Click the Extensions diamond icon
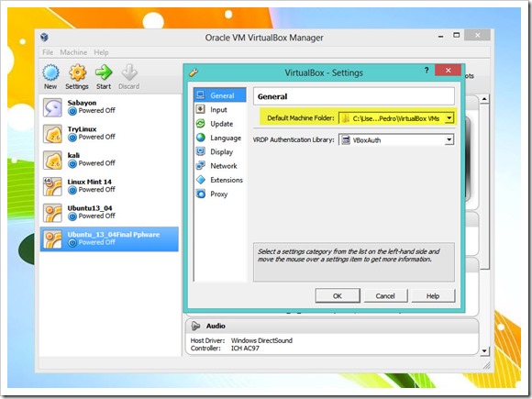 click(x=201, y=180)
